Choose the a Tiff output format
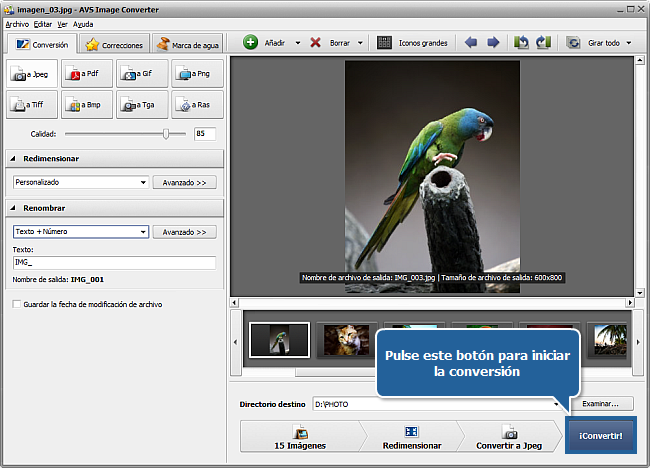Image resolution: width=650 pixels, height=468 pixels. coord(32,105)
